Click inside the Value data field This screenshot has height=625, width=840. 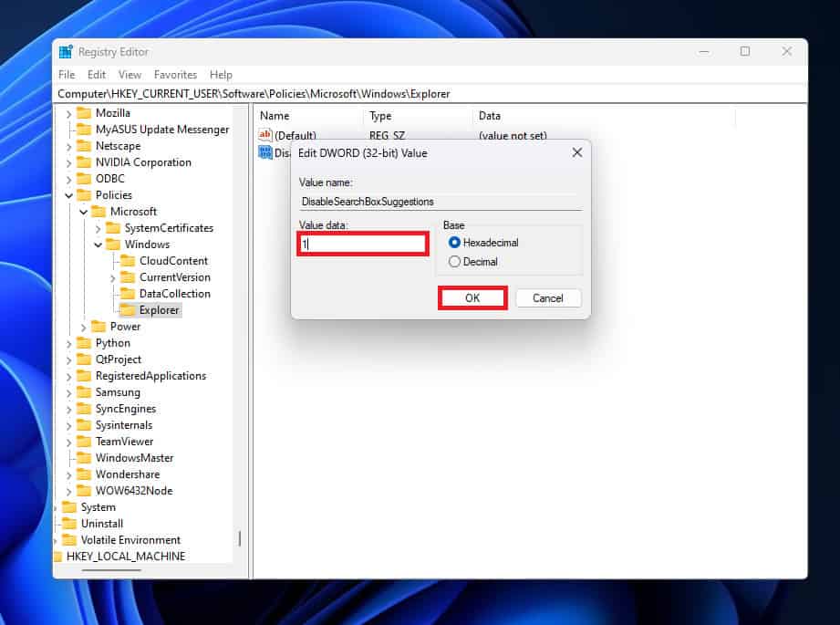coord(363,245)
